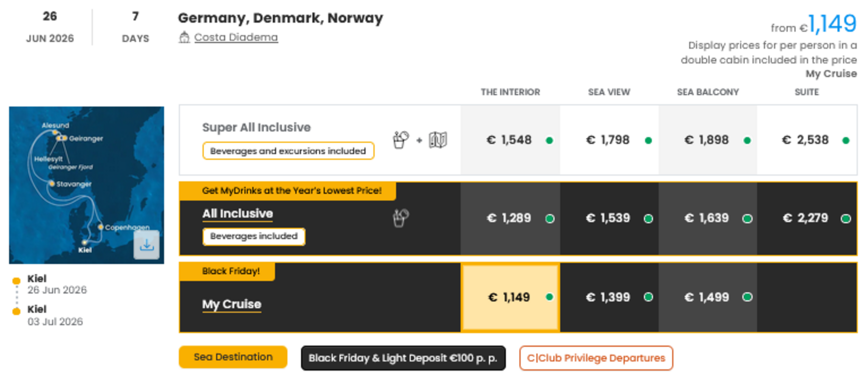Click the ship icon beside Costa Diadema
The image size is (868, 383).
click(184, 37)
